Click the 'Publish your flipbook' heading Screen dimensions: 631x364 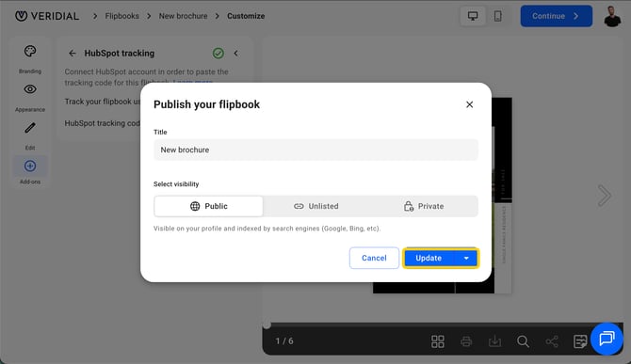(x=206, y=104)
